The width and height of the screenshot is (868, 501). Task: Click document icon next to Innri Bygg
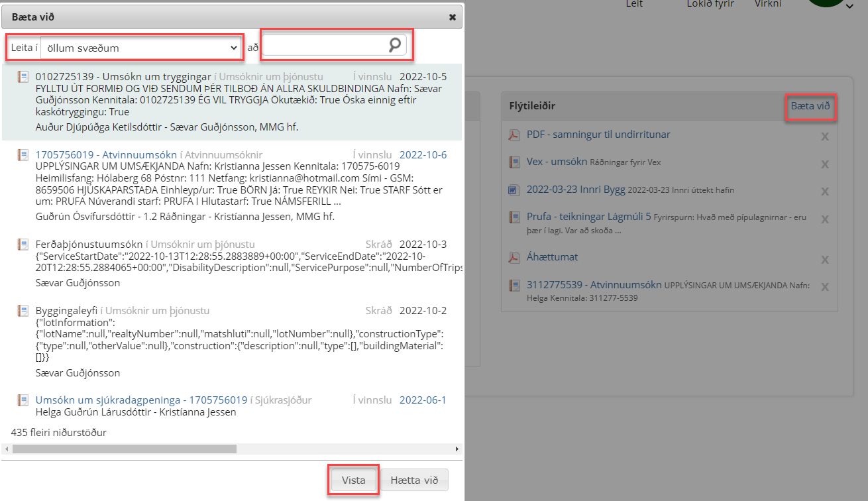coord(514,190)
